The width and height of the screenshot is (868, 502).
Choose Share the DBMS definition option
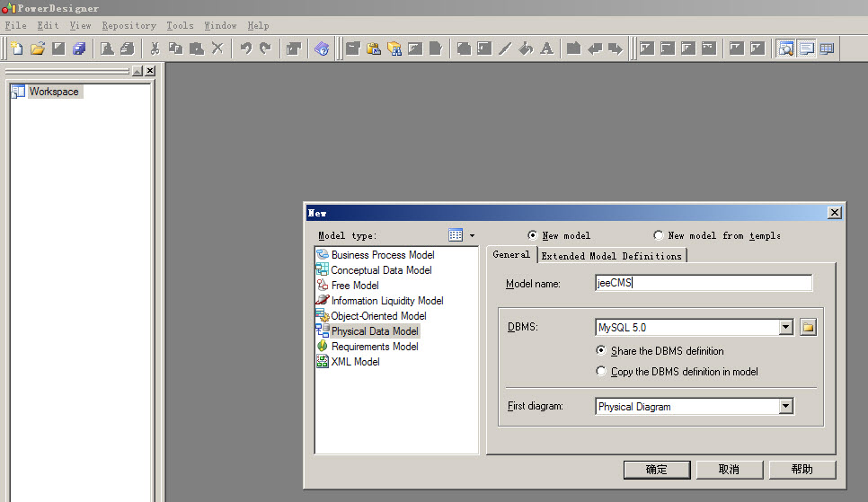[600, 350]
